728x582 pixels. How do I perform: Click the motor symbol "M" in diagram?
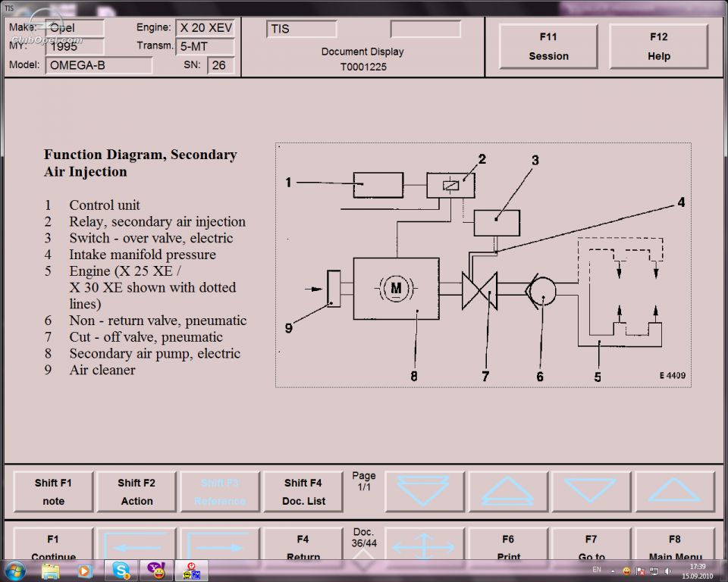click(396, 288)
